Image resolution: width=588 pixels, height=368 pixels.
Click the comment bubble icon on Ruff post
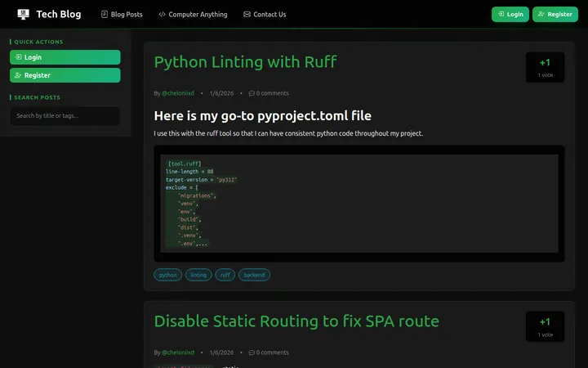252,93
